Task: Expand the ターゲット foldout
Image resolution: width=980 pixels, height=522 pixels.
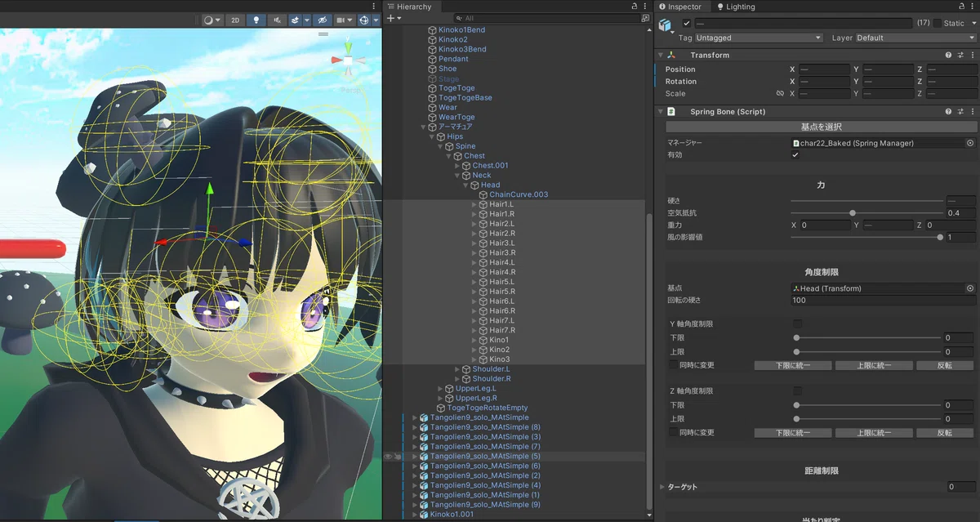Action: [x=662, y=487]
